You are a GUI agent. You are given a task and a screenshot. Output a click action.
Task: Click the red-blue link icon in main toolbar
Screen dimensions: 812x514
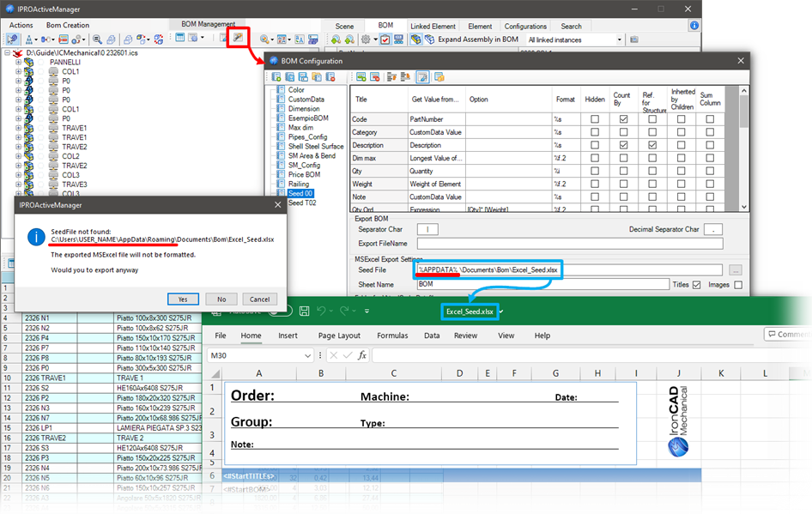pyautogui.click(x=159, y=39)
